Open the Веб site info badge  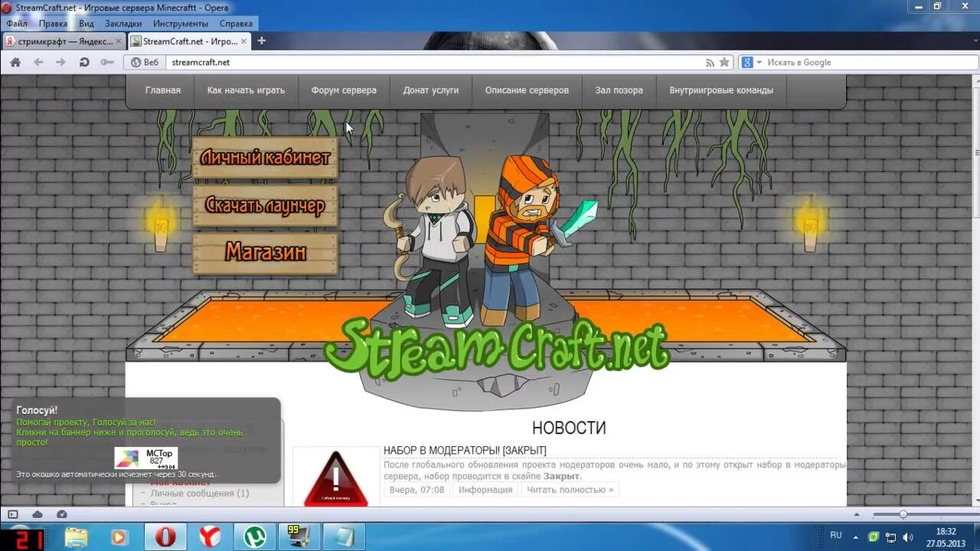(x=145, y=63)
